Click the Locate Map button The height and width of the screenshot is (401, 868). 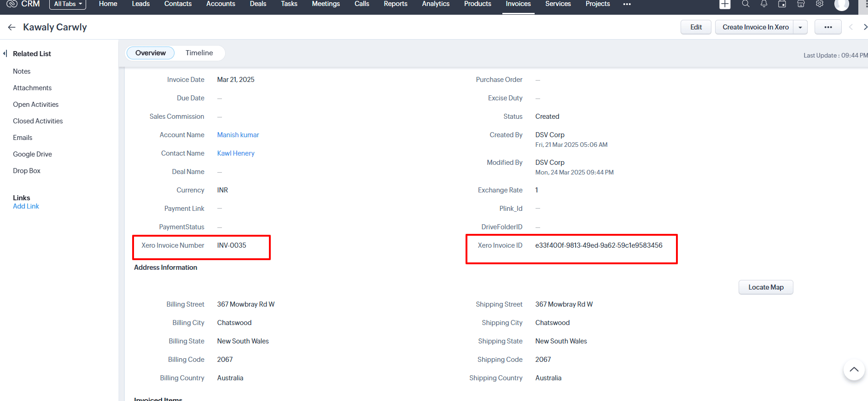[x=765, y=287]
